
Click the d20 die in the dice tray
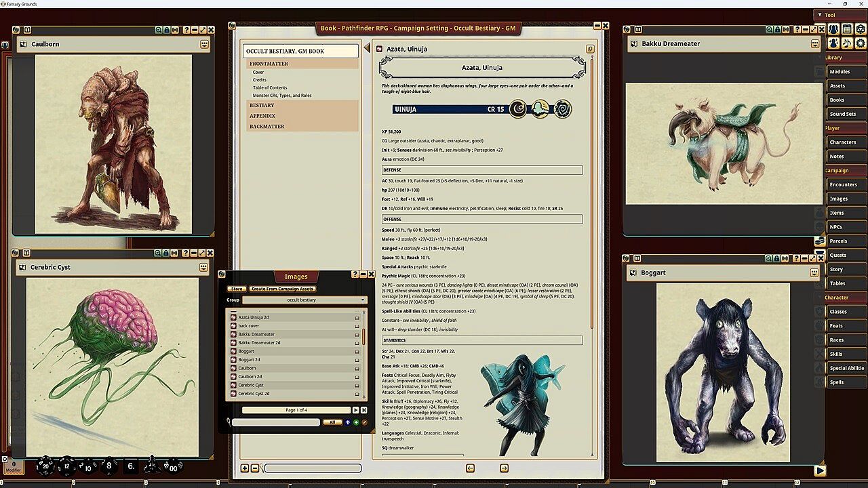click(46, 466)
